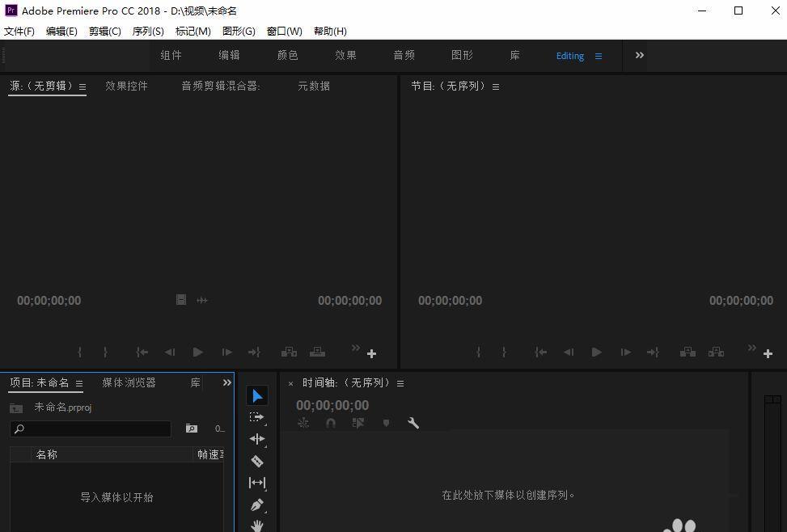Open Program monitor button editor plus
The height and width of the screenshot is (532, 787).
tap(768, 353)
